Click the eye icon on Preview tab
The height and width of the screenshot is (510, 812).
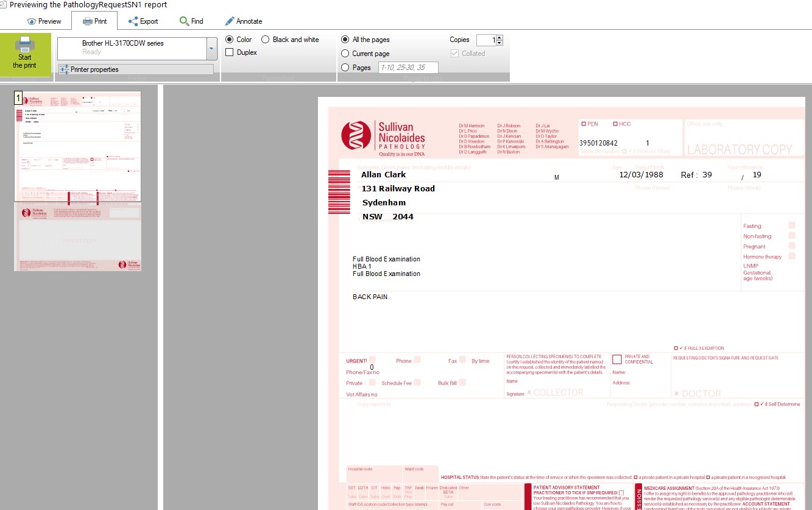[31, 21]
